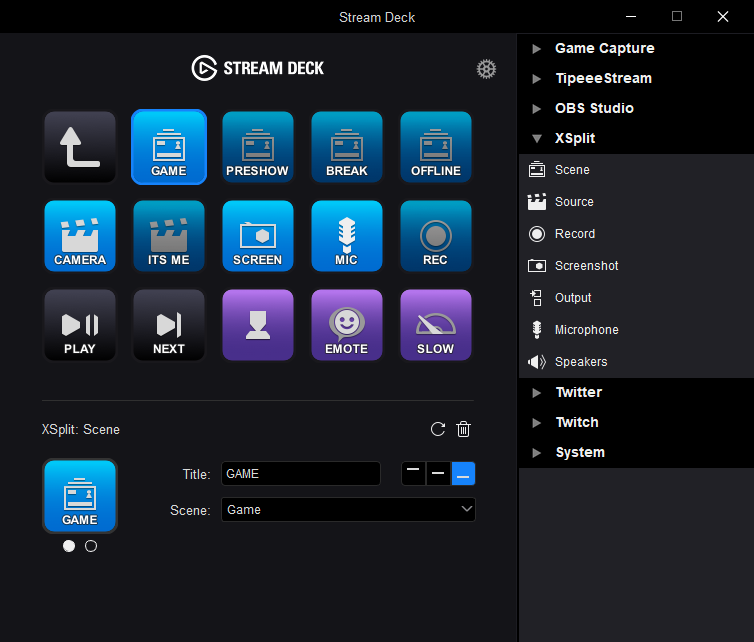
Task: Select the BREAK scene key
Action: [347, 147]
